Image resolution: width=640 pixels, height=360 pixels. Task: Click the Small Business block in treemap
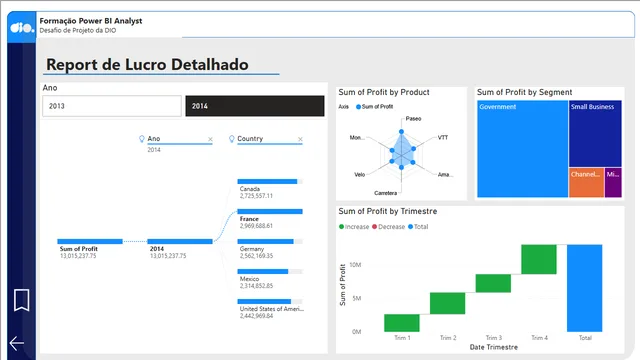595,134
